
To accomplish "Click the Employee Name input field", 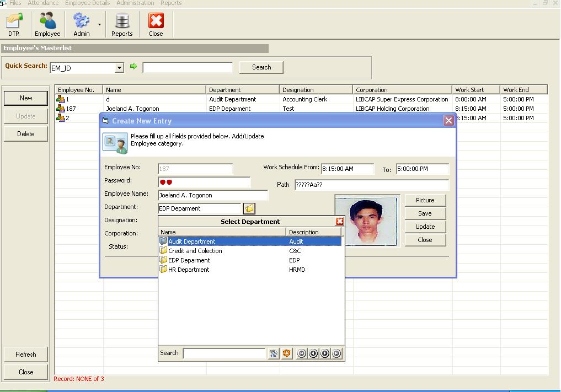I will 212,195.
